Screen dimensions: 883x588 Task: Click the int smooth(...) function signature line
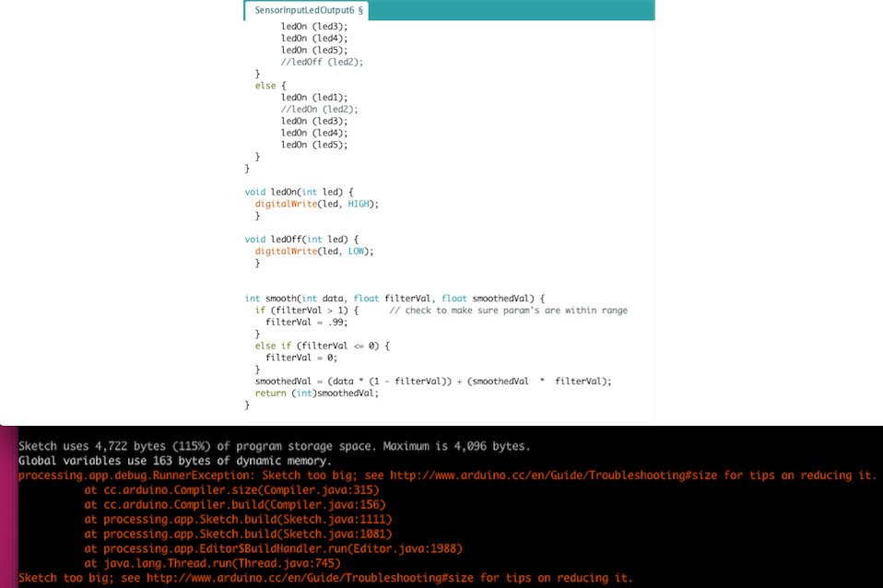point(394,299)
